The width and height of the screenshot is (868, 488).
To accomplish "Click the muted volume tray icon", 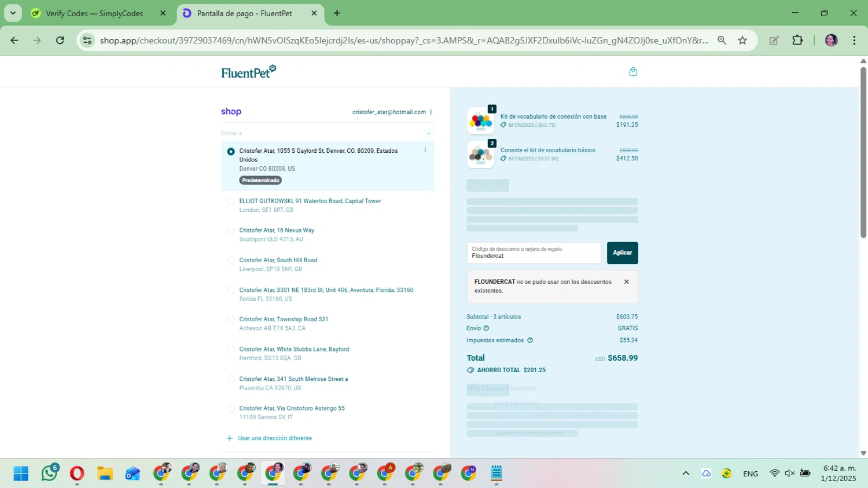I will pos(790,474).
